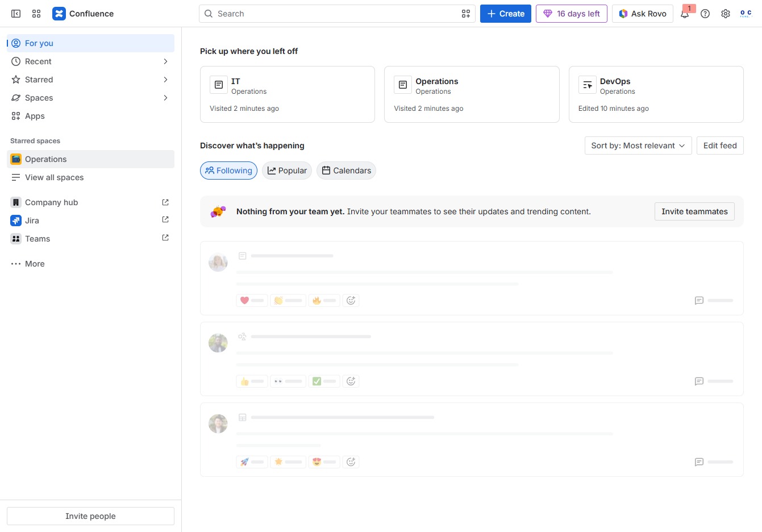
Task: Click the first feed post author avatar
Action: (x=218, y=262)
